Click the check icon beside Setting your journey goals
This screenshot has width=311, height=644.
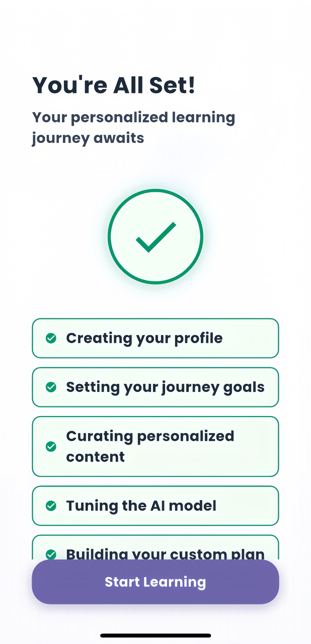[51, 387]
